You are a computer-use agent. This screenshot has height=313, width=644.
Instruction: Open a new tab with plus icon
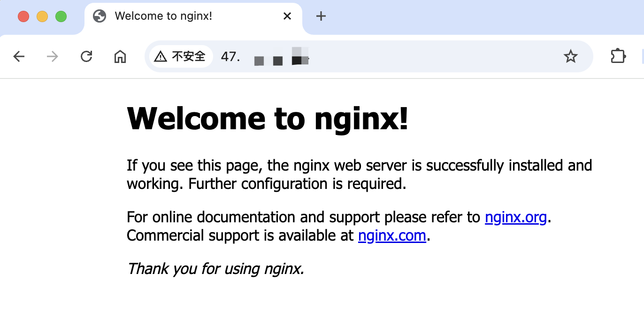(x=321, y=16)
